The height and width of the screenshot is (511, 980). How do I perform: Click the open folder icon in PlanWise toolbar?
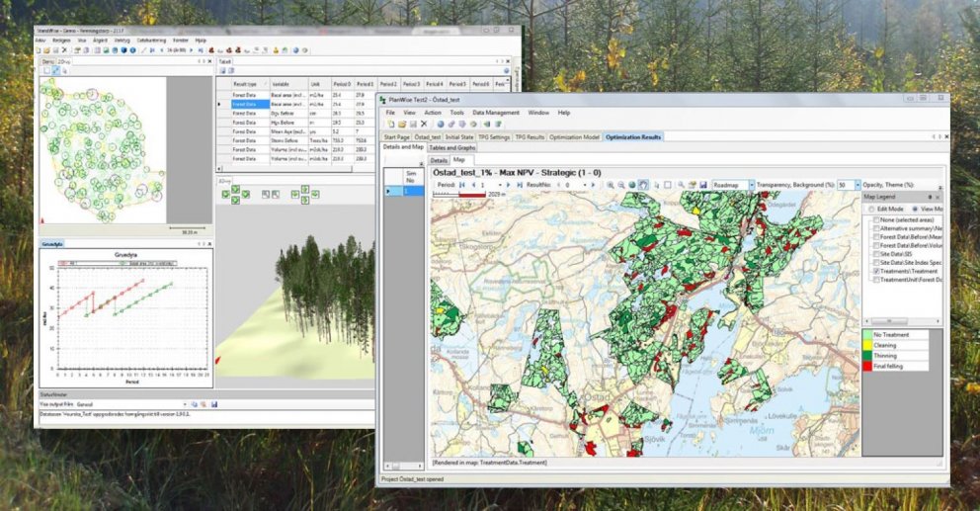(x=400, y=125)
